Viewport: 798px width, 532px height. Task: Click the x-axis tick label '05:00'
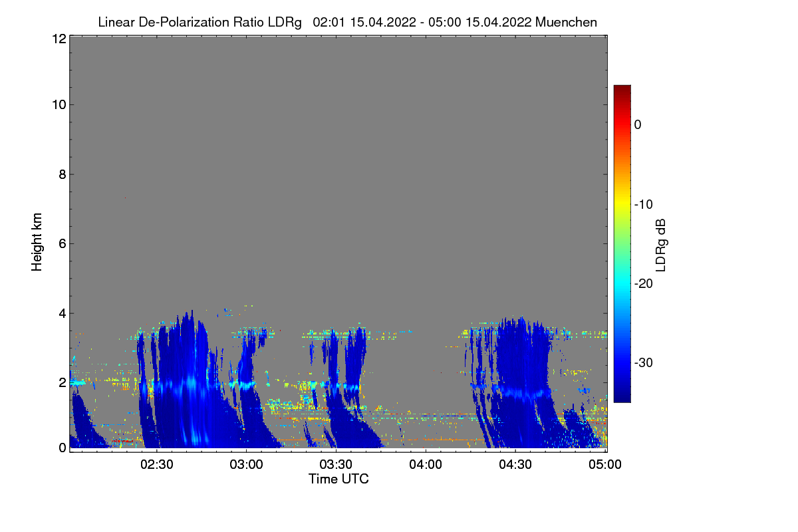tap(604, 464)
